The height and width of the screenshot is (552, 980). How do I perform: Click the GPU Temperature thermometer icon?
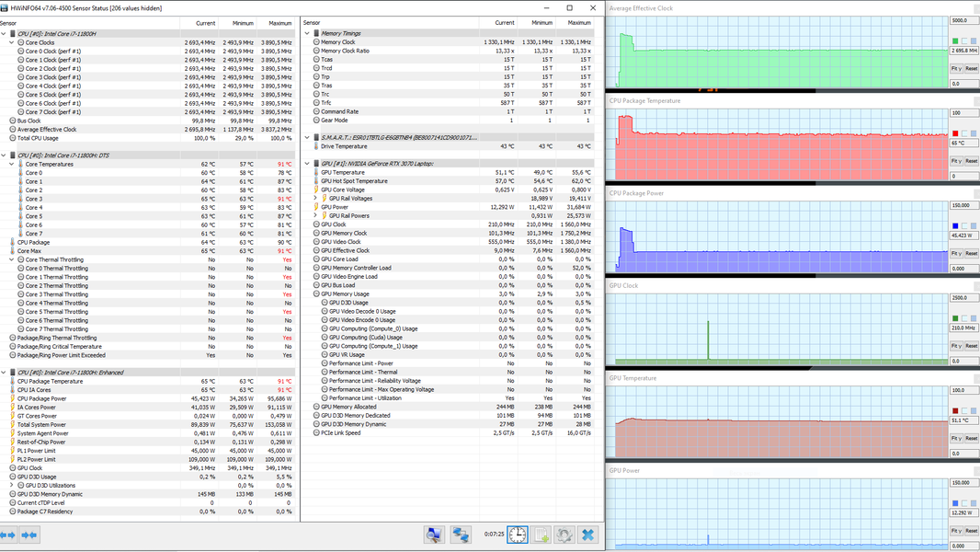[316, 172]
